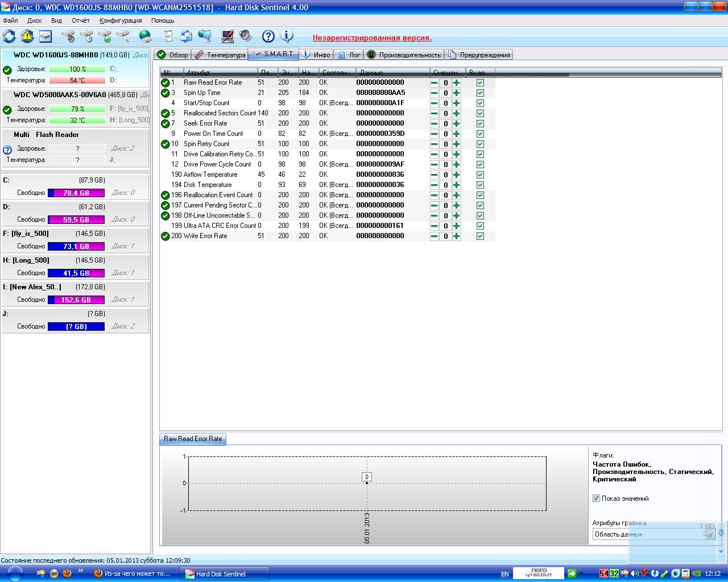
Task: Open Hard Disk Sentinel taskbar button
Action: click(x=224, y=573)
